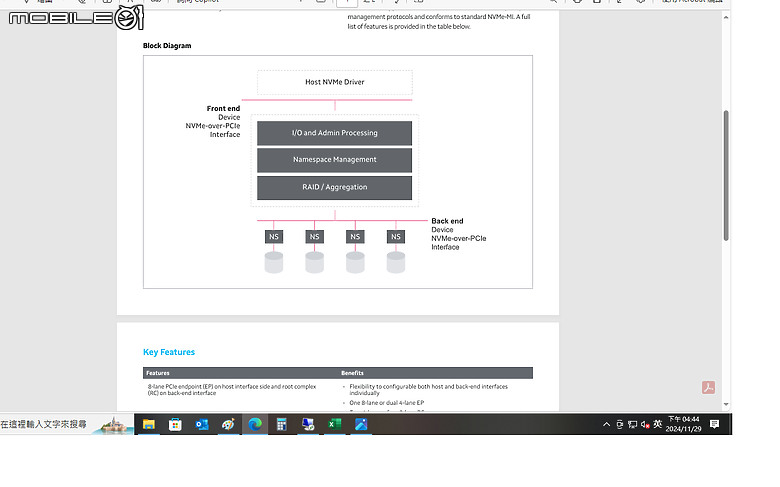Click the Acrobat floating icon in PDF
The height and width of the screenshot is (487, 780).
[708, 388]
